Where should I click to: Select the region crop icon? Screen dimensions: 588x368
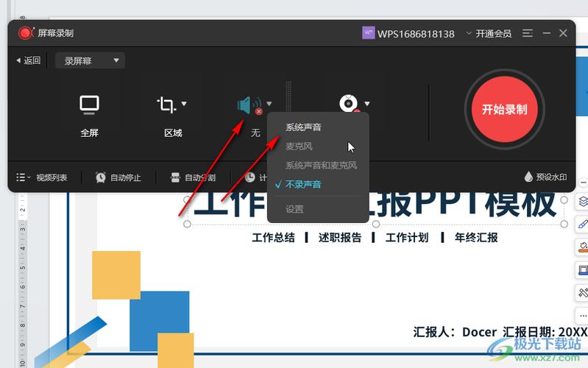tap(166, 105)
